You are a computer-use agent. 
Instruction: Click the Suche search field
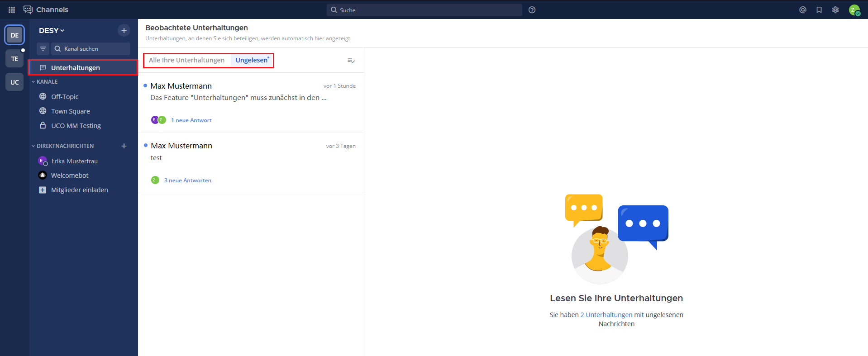[x=424, y=10]
